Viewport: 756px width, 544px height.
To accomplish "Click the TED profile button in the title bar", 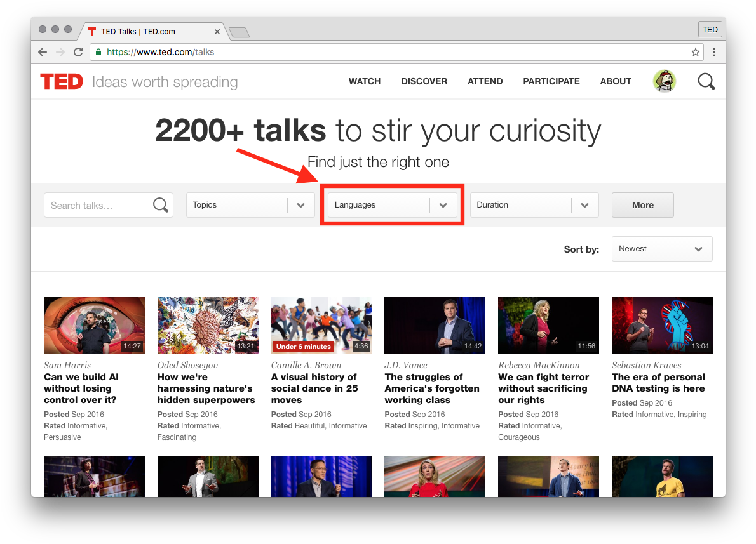I will click(710, 29).
